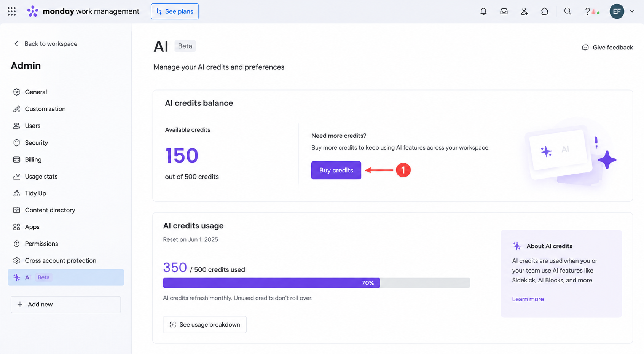This screenshot has height=354, width=644.
Task: Click the plus icon beside Add new
Action: click(x=20, y=305)
